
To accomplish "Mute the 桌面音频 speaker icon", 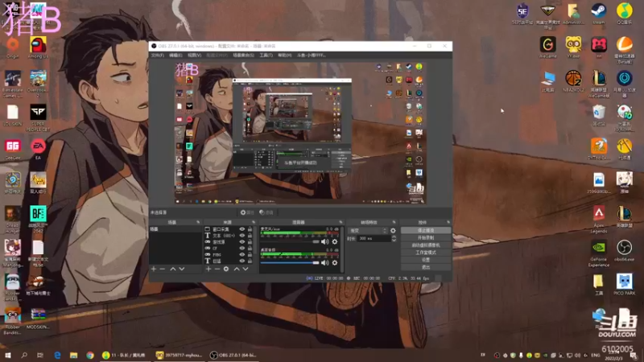I will pos(325,263).
